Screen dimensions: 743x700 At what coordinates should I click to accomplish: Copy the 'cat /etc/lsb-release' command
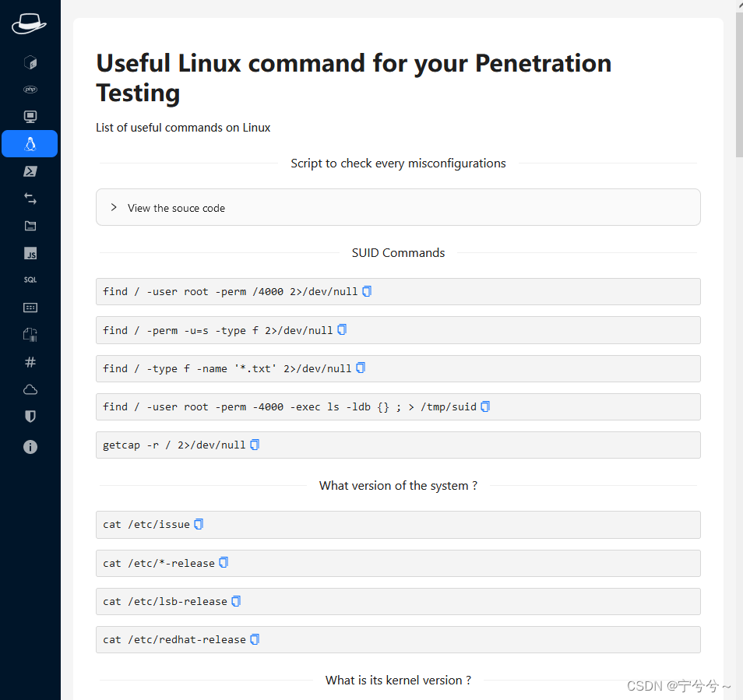(x=236, y=601)
